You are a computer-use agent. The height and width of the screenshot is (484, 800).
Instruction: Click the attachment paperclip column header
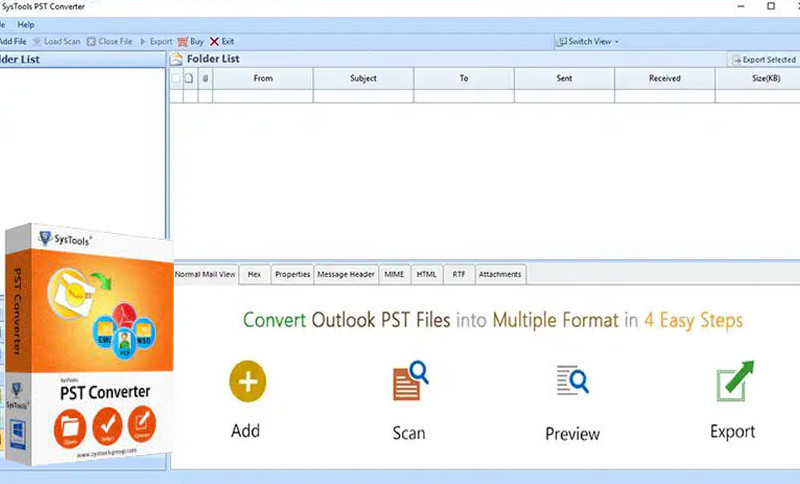[205, 79]
